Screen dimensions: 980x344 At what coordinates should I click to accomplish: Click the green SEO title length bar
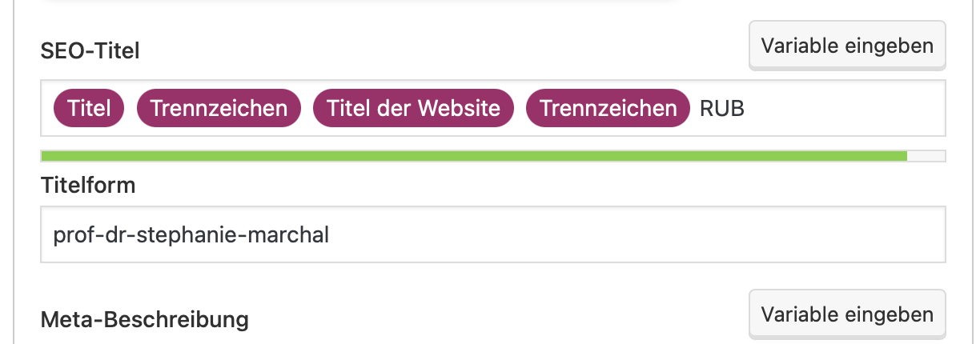pos(474,156)
